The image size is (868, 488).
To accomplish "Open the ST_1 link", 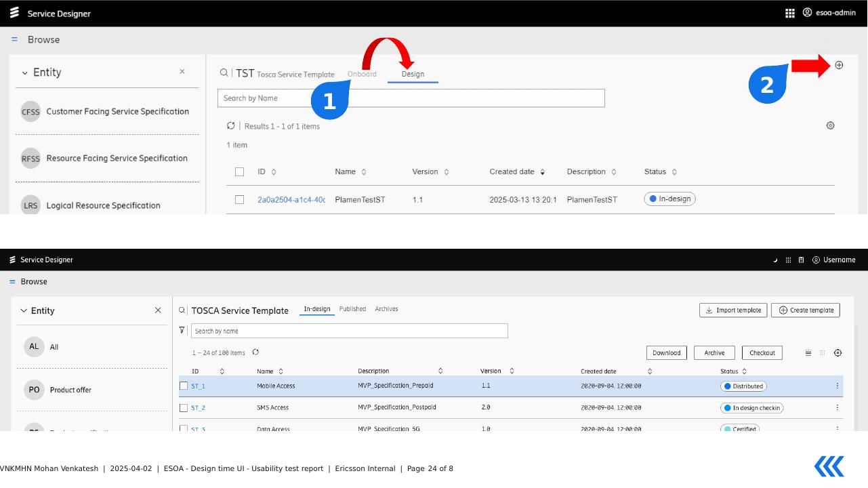I will tap(198, 386).
